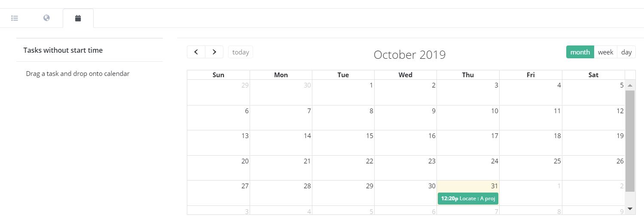Screen dimensions: 644x223
Task: Click the October 2019 title
Action: pyautogui.click(x=409, y=55)
